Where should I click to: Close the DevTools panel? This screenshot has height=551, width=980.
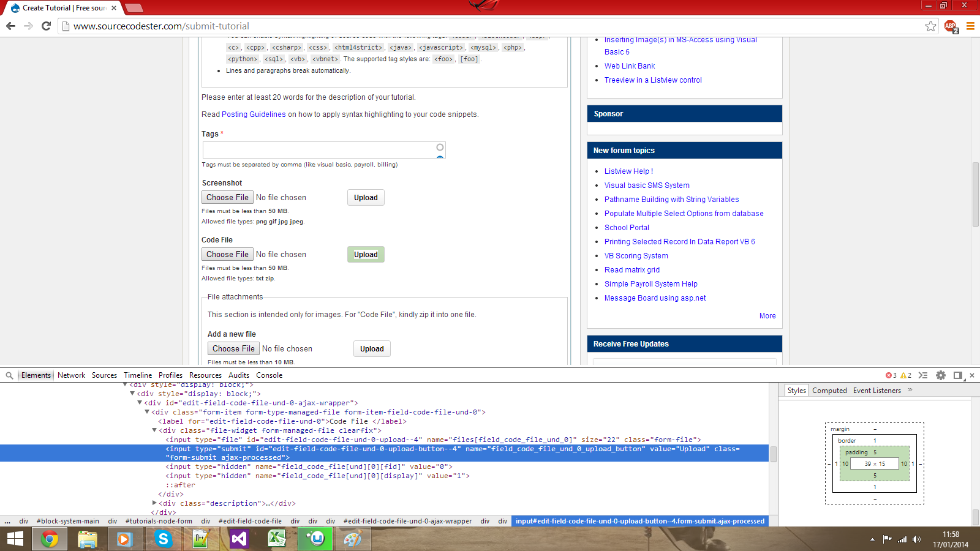(x=971, y=375)
